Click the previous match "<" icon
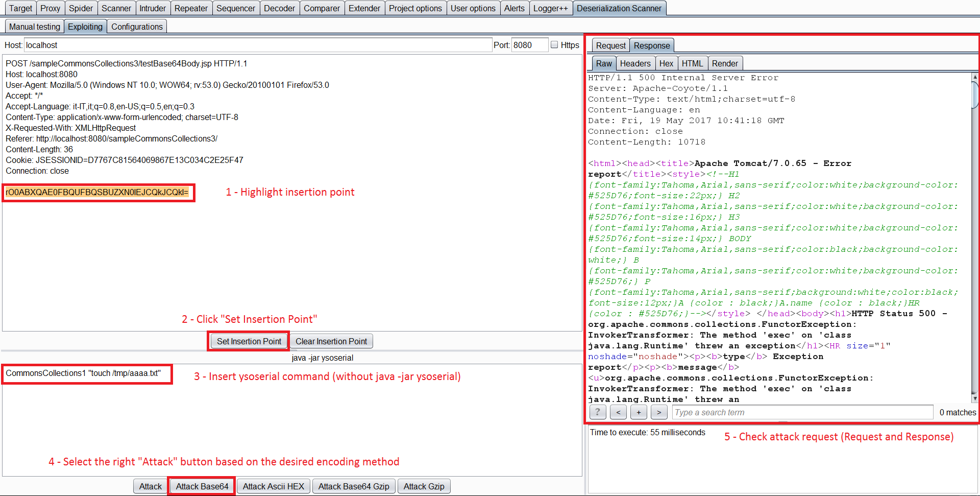The width and height of the screenshot is (980, 496). tap(618, 412)
